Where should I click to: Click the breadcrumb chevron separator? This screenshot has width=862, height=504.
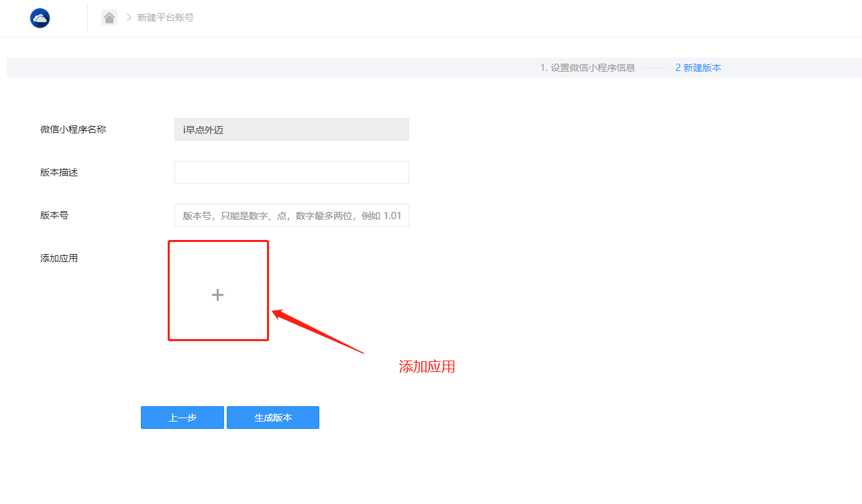coord(129,17)
